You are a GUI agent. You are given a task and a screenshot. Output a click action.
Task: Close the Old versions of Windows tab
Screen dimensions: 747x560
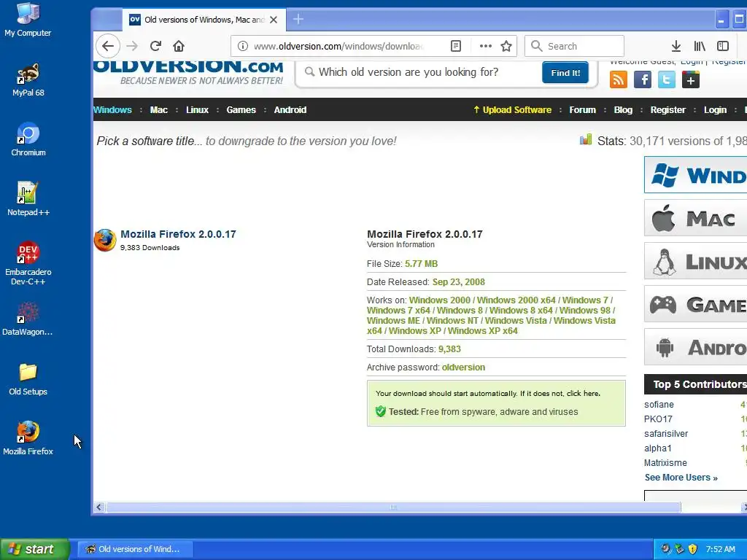pos(274,20)
